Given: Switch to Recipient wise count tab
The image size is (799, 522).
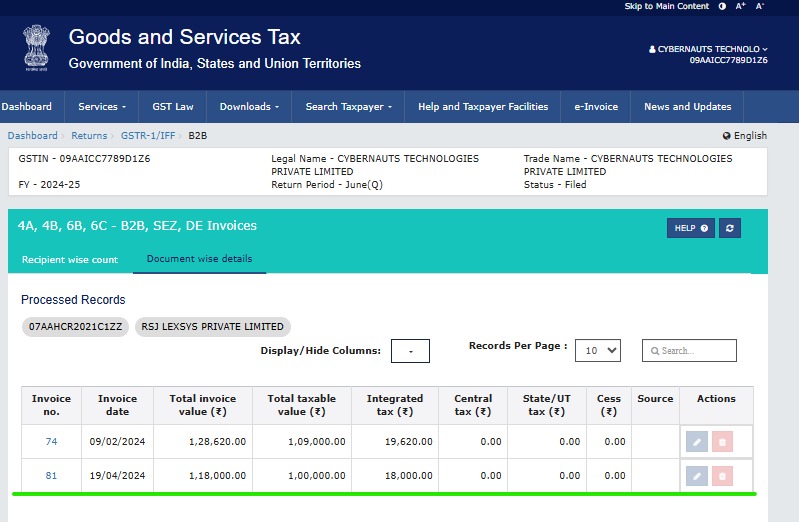Looking at the screenshot, I should pos(70,260).
